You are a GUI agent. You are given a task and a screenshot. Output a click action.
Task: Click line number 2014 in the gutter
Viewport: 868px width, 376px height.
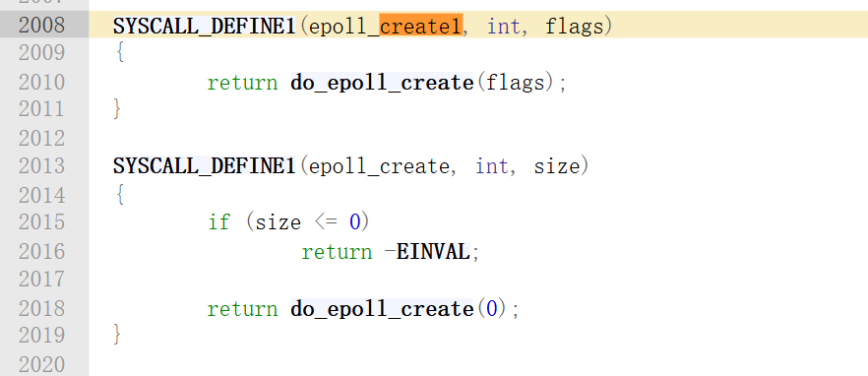[x=41, y=195]
